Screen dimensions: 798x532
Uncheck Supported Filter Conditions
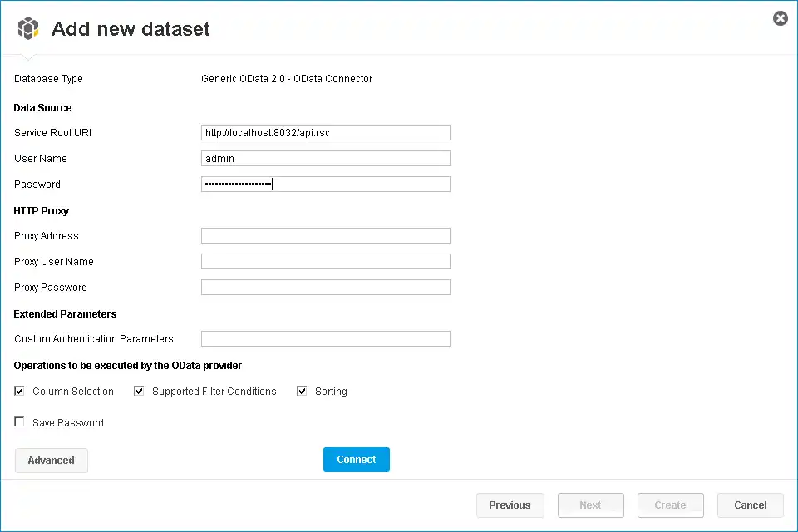139,390
